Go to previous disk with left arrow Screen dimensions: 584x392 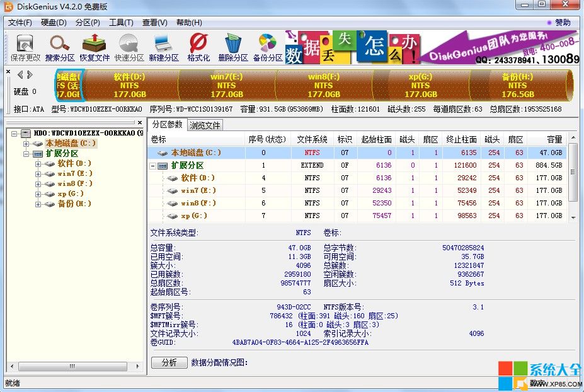tap(21, 75)
